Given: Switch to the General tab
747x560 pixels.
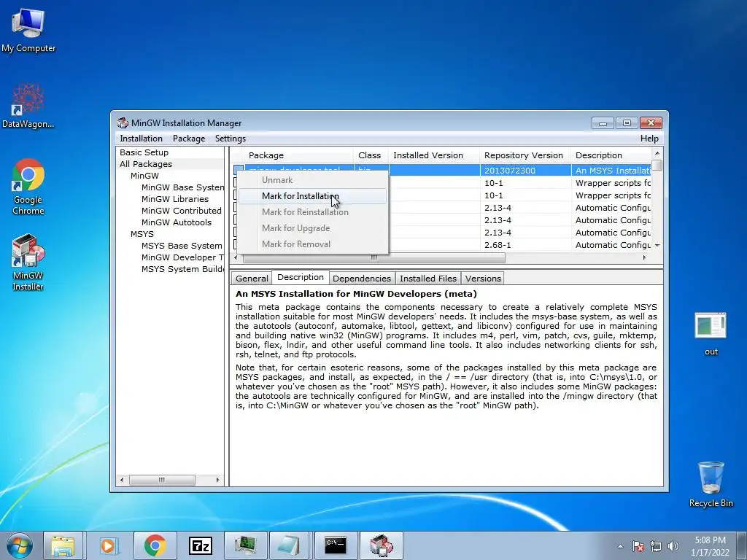Looking at the screenshot, I should point(252,279).
